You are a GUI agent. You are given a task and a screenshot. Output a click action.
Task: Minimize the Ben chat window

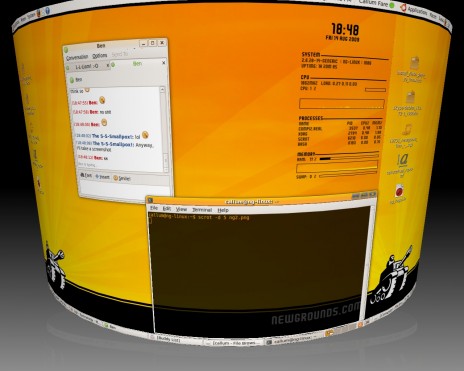[143, 44]
